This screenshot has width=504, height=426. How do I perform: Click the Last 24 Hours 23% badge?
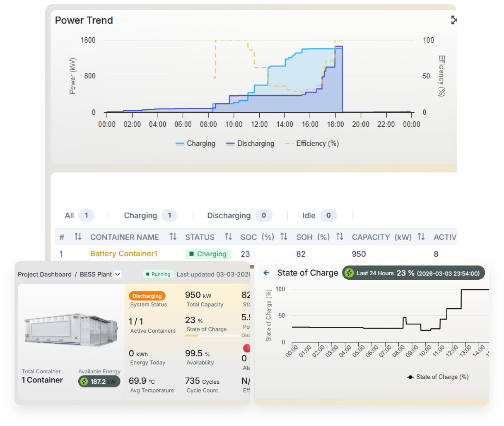413,273
